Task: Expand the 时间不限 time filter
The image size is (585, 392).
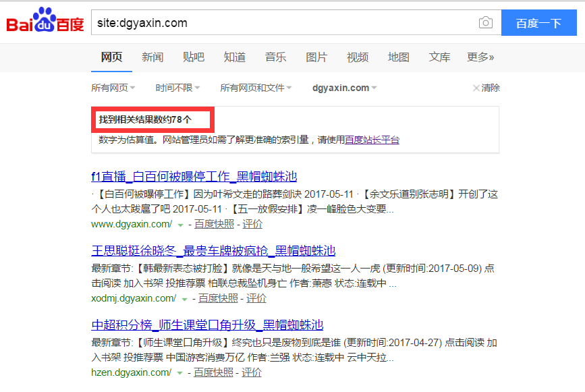Action: tap(177, 88)
